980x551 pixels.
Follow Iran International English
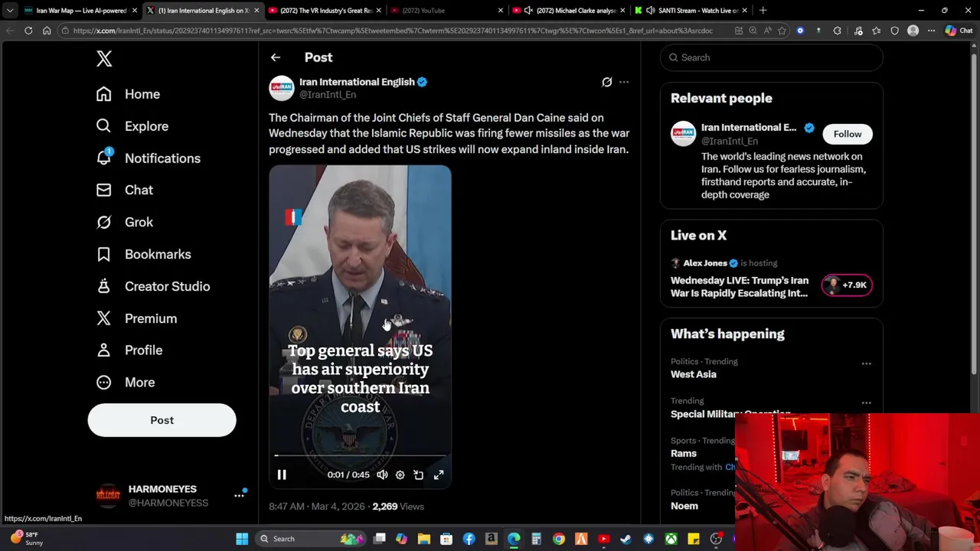pos(847,134)
